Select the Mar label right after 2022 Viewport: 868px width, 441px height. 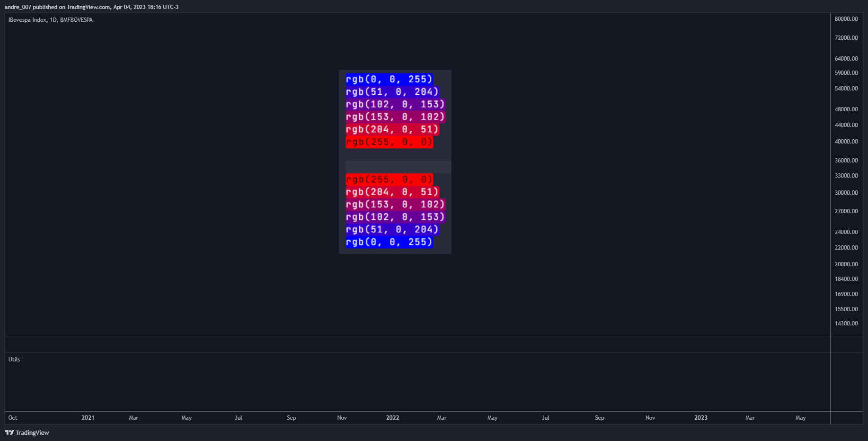[442, 418]
